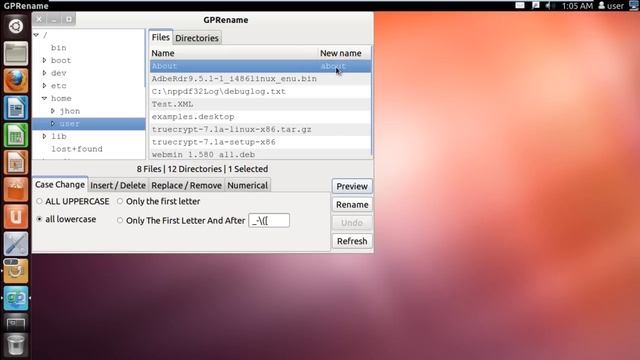Switch to the Directories tab

197,38
